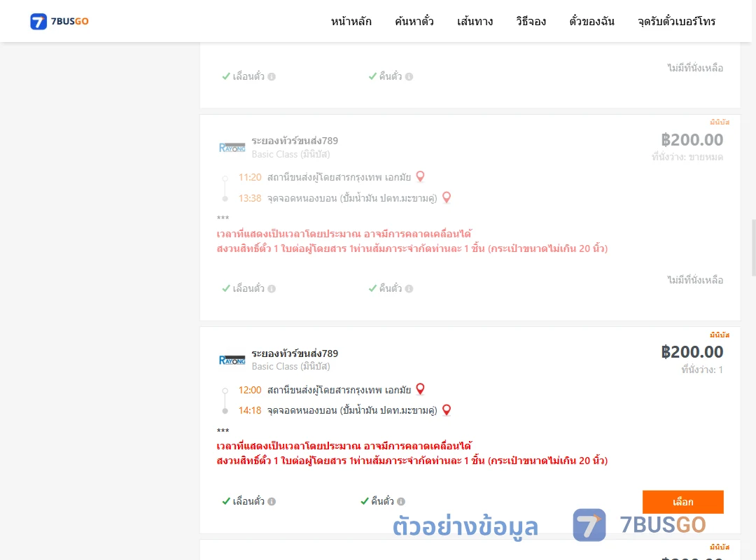Click คืนตั๋ว label in the 11:20 trip card
Image resolution: width=756 pixels, height=560 pixels.
pyautogui.click(x=390, y=288)
